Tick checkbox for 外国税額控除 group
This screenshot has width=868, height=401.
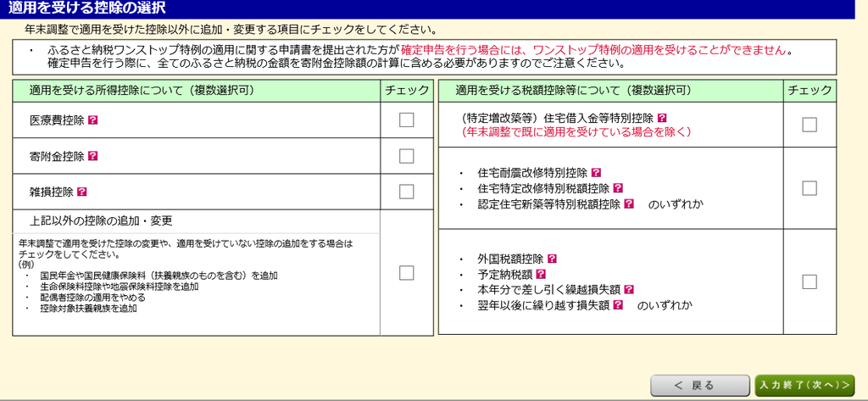(810, 281)
